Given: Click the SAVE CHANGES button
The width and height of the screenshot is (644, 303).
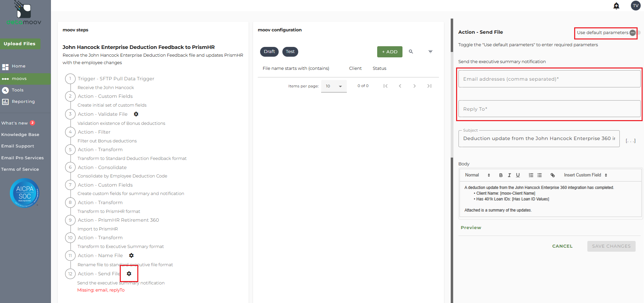Looking at the screenshot, I should point(611,246).
